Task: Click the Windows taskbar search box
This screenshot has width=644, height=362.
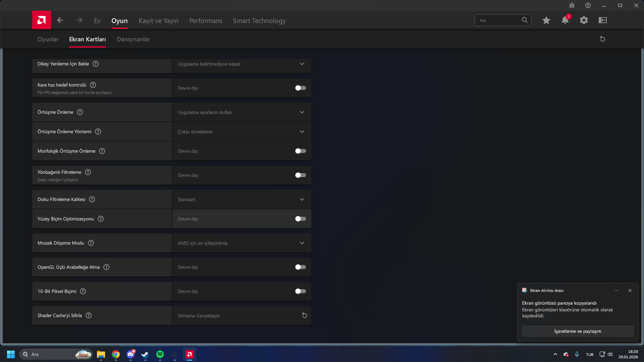Action: pos(56,354)
